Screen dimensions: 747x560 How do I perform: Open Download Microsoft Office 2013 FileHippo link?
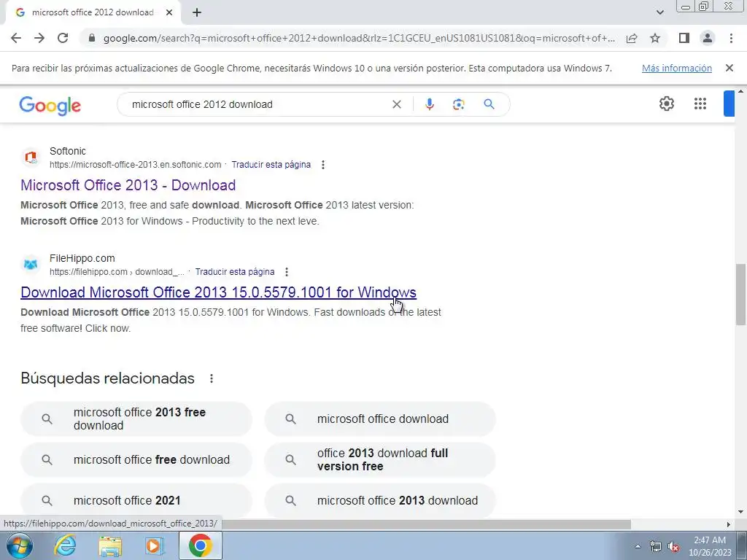[218, 292]
